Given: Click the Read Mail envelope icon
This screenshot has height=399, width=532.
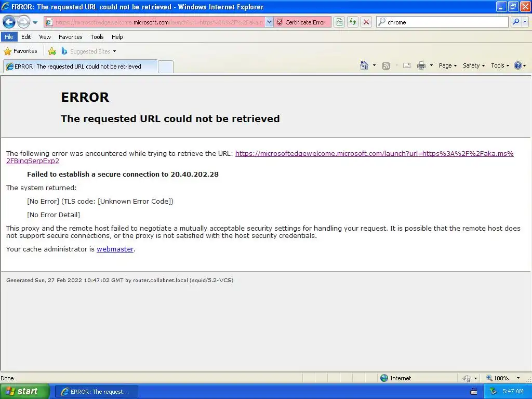Looking at the screenshot, I should click(407, 65).
